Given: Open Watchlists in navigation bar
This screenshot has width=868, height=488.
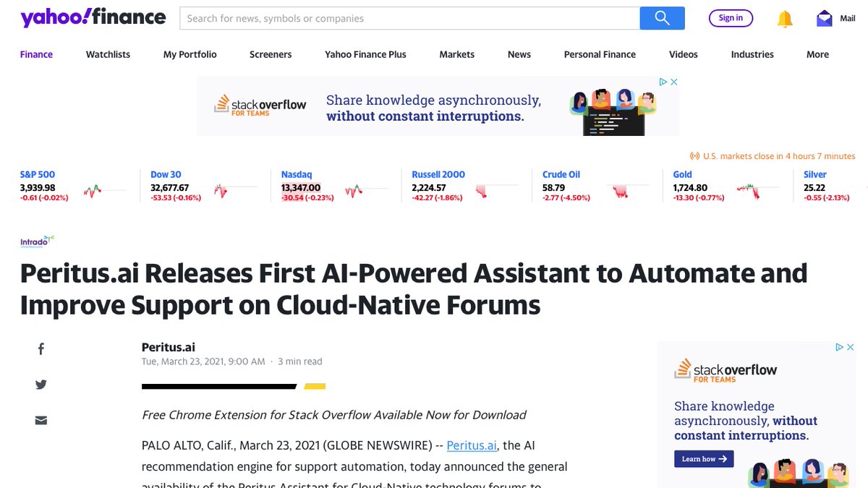Looking at the screenshot, I should click(x=108, y=54).
